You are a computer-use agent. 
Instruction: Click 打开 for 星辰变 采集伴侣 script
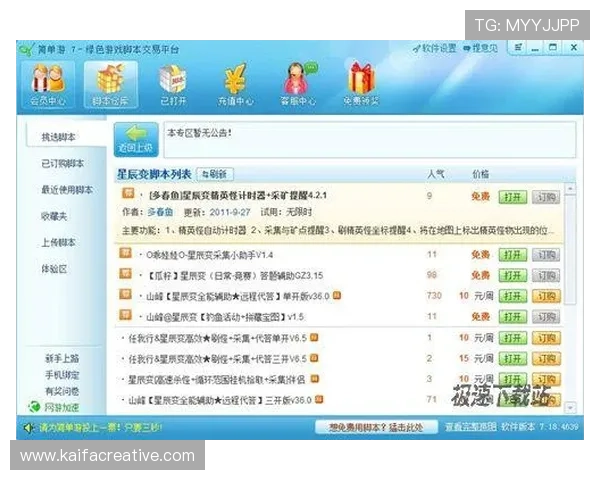(x=513, y=379)
